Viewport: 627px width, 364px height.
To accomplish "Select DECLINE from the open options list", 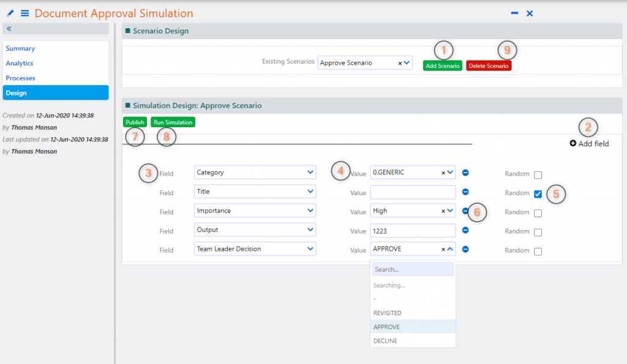I will (x=385, y=341).
